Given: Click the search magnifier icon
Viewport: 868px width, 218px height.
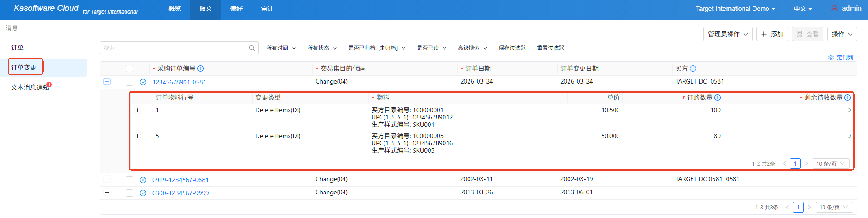Looking at the screenshot, I should click(x=252, y=48).
